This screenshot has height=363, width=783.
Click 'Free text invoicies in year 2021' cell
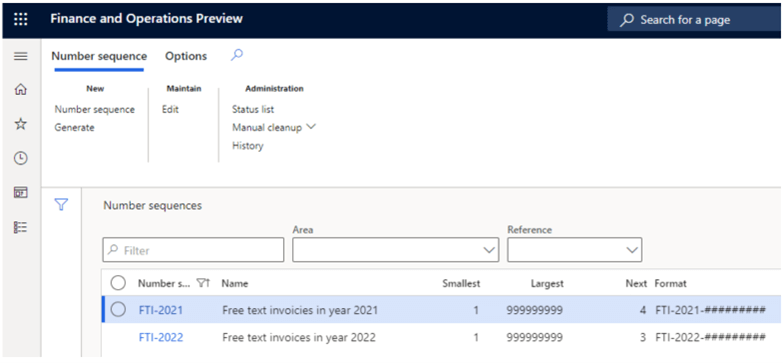click(x=300, y=311)
